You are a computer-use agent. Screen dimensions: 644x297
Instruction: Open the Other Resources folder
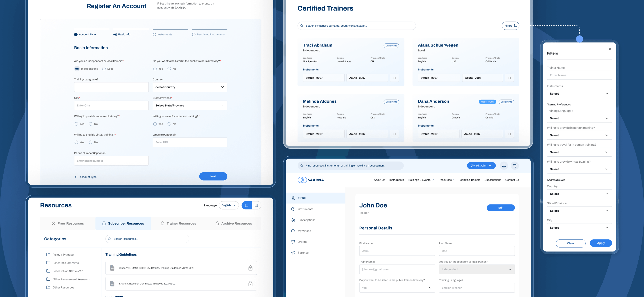pyautogui.click(x=60, y=288)
